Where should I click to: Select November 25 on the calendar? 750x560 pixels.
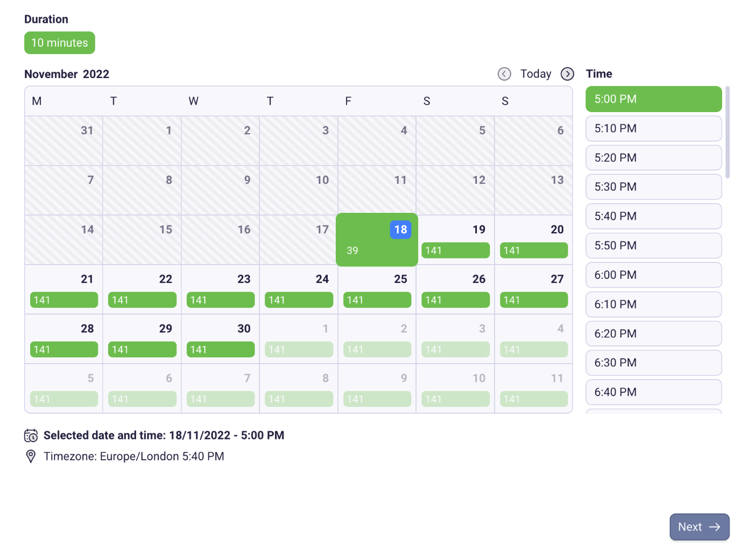[377, 289]
